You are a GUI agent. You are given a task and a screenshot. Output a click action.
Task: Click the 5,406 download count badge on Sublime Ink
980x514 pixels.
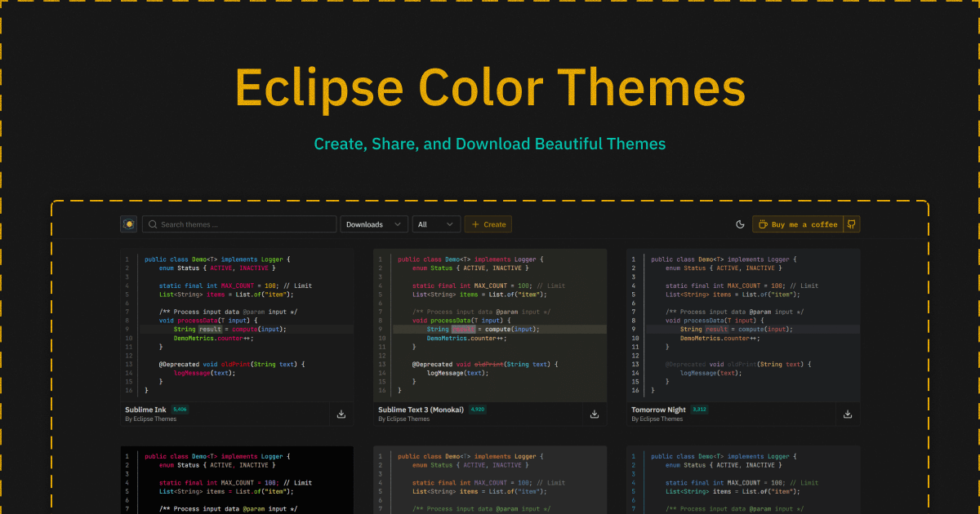[x=180, y=409]
